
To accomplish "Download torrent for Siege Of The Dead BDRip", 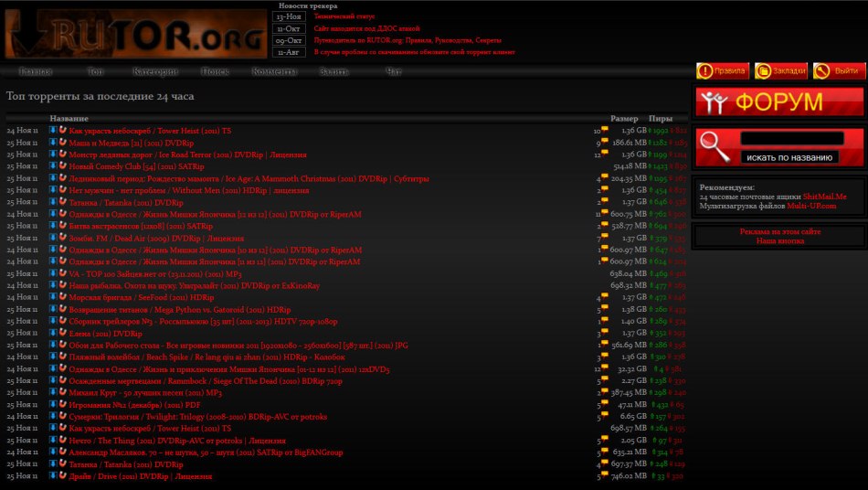I will [x=53, y=380].
